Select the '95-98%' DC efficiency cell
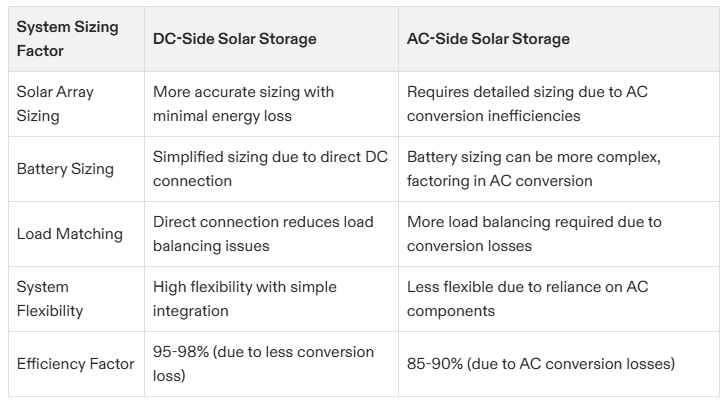This screenshot has height=405, width=727. pos(263,363)
